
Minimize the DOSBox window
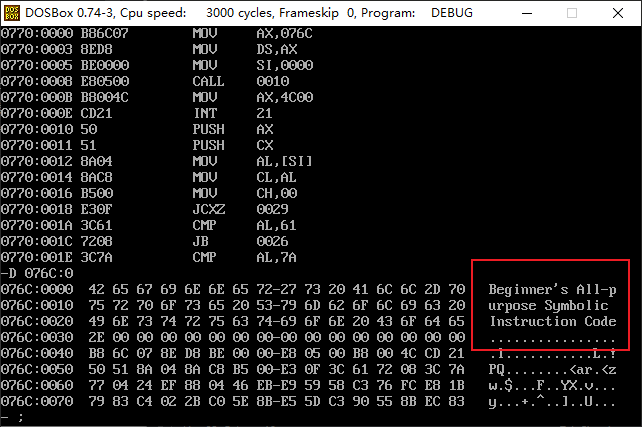[x=527, y=13]
